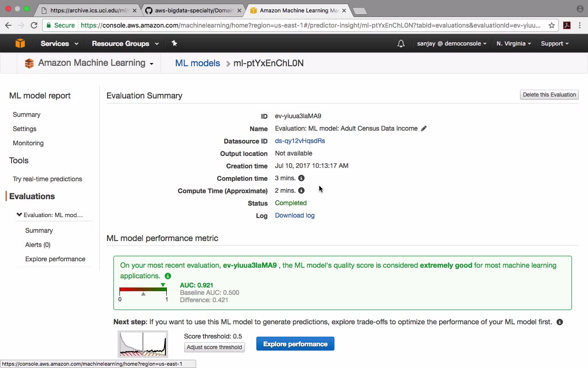Viewport: 588px width, 368px height.
Task: Click the Download log link
Action: pyautogui.click(x=295, y=215)
